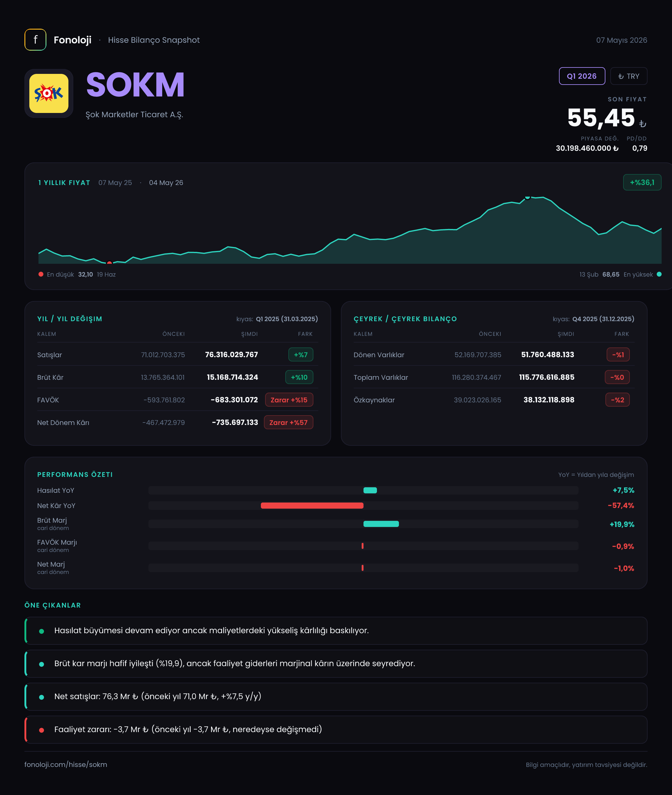Click the red bullet on Faaliyet zararı card
The height and width of the screenshot is (795, 672).
pyautogui.click(x=42, y=730)
